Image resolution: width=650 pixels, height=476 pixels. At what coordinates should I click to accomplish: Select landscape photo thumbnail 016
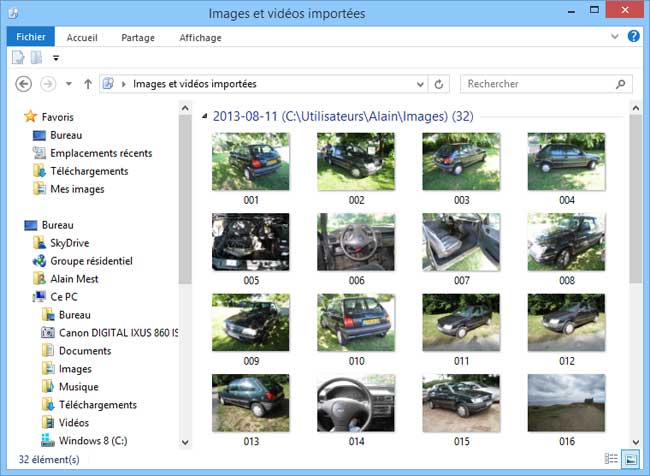click(x=567, y=403)
